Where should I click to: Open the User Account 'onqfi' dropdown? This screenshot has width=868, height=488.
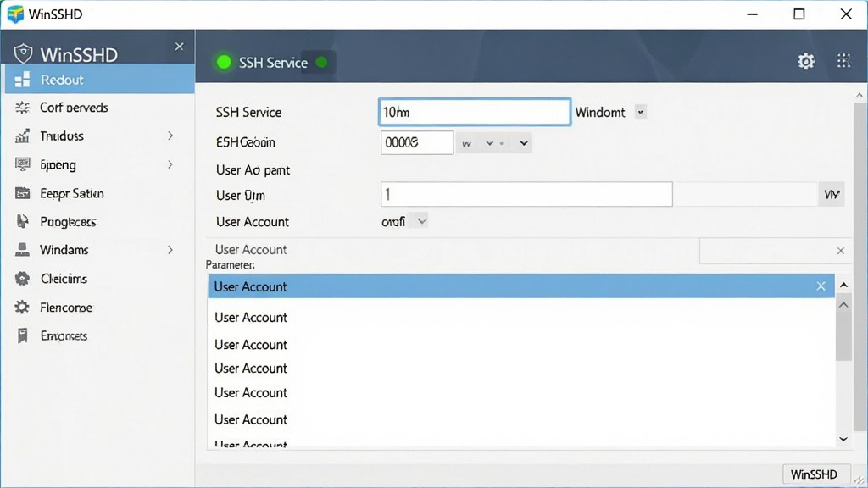(x=421, y=221)
